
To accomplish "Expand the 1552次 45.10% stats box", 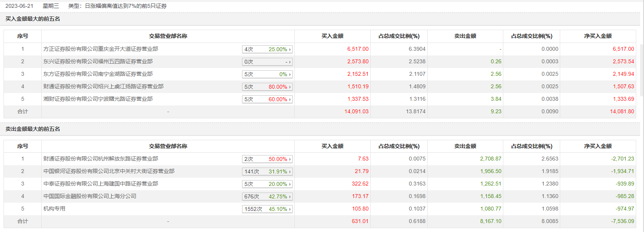I will (267, 209).
